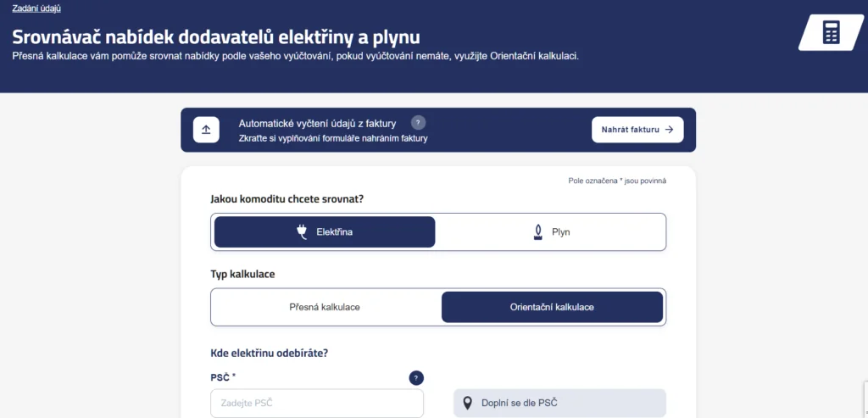Click the upload arrow icon in the invoice banner
This screenshot has height=418, width=868.
click(x=206, y=130)
